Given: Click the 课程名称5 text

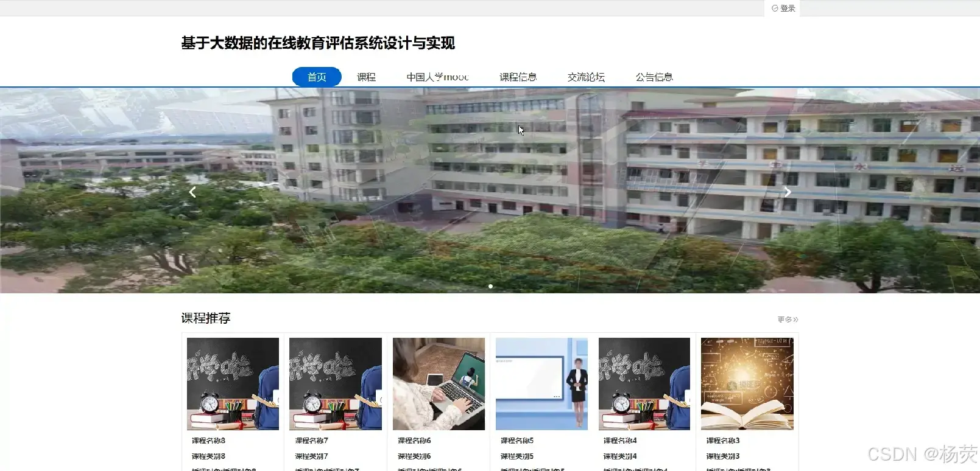Looking at the screenshot, I should coord(517,441).
